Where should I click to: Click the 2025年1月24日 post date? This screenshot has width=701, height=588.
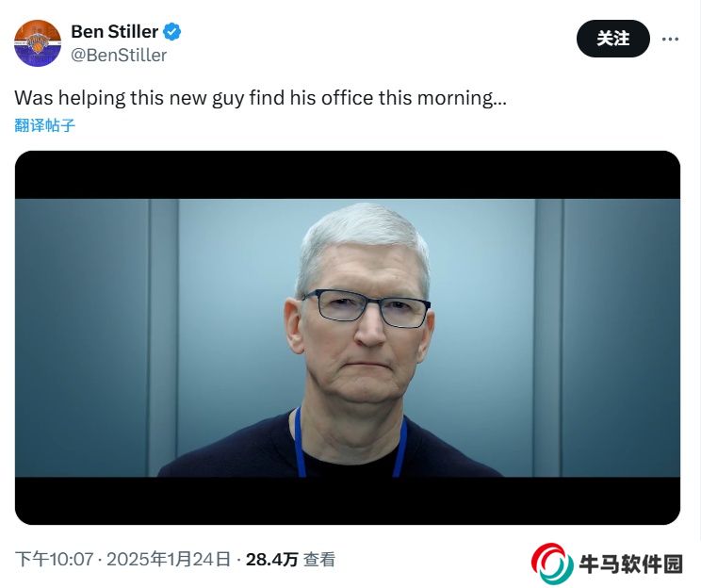pyautogui.click(x=169, y=560)
